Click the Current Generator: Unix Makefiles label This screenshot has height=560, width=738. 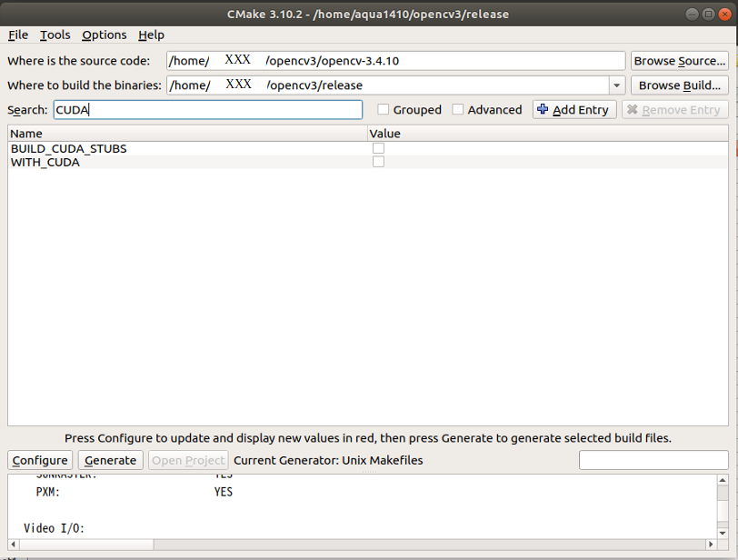click(x=328, y=460)
